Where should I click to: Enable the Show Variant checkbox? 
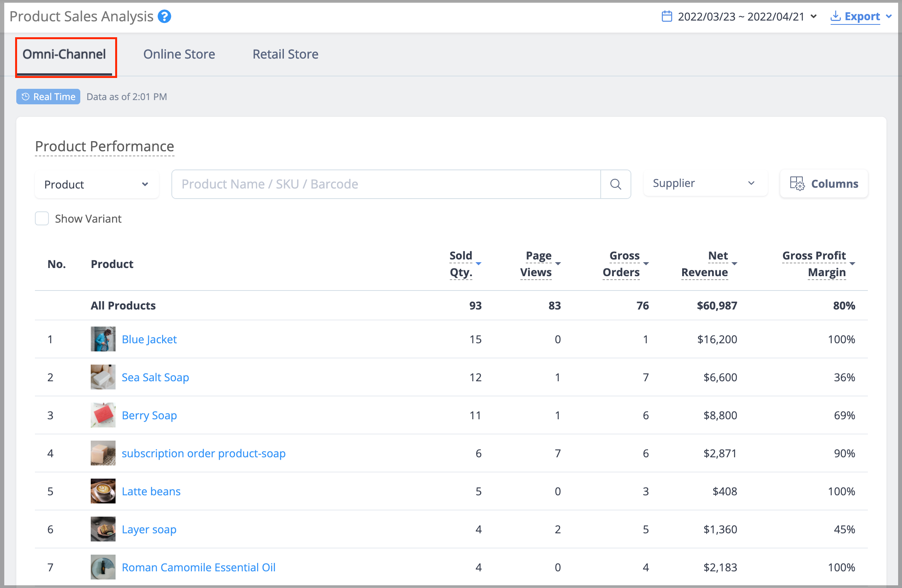click(42, 218)
